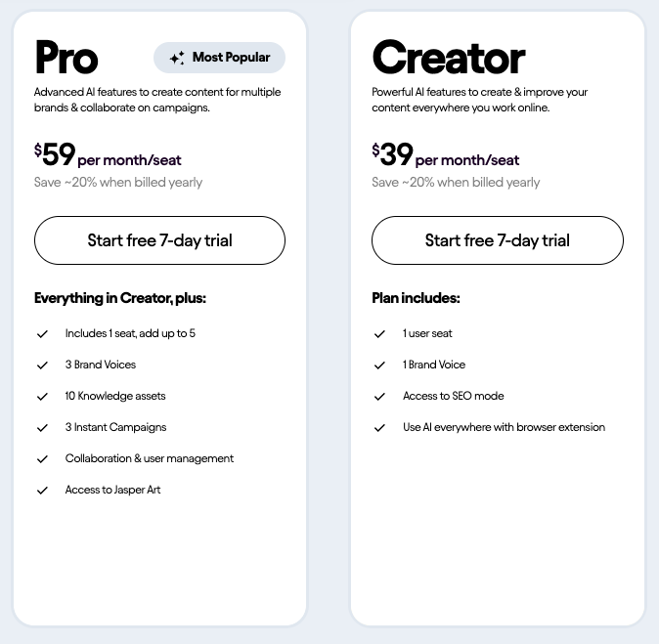This screenshot has height=644, width=659.
Task: Click the sparkle icon in Most Popular badge
Action: click(x=177, y=59)
